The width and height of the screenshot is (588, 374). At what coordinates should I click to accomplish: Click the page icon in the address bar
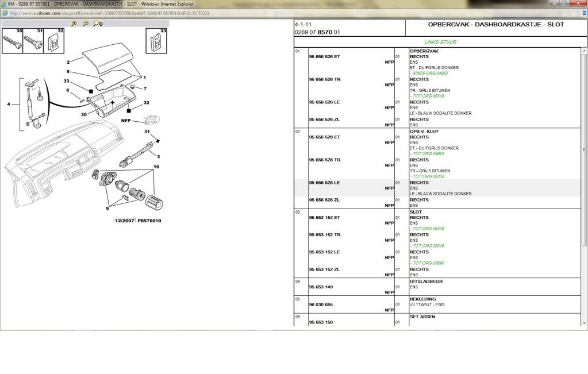[x=4, y=13]
